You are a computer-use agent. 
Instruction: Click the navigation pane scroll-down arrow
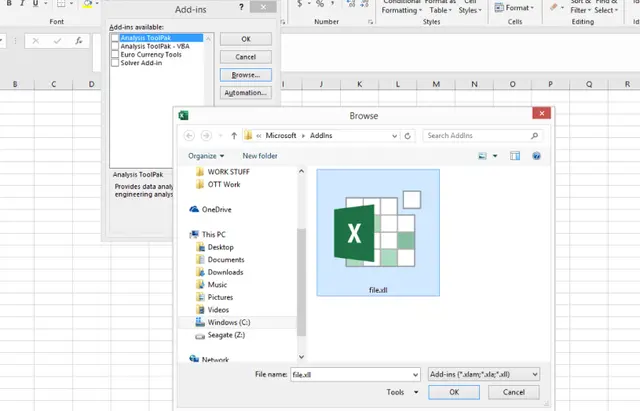coord(301,357)
